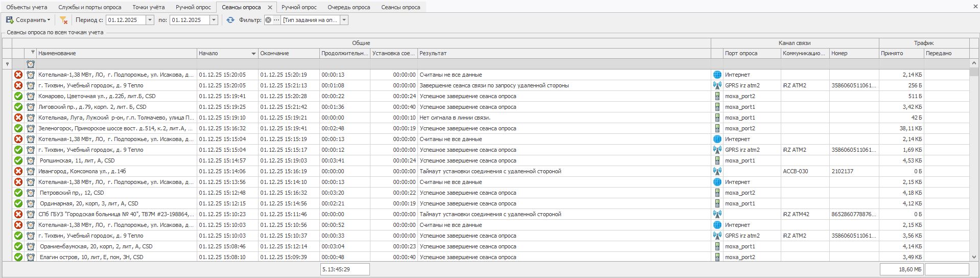Click the blue refresh arrows icon
This screenshot has width=980, height=278.
tap(230, 20)
